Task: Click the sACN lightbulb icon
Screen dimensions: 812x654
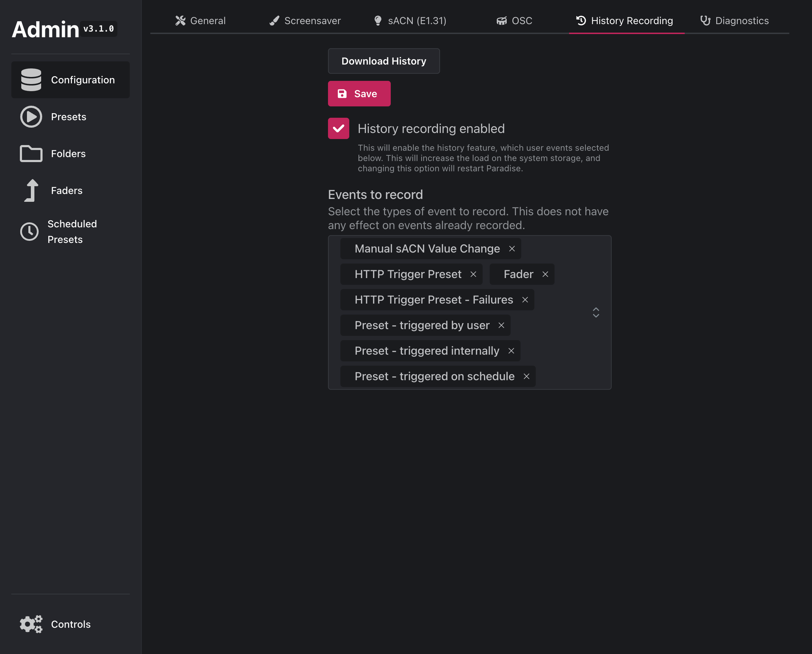Action: click(x=378, y=21)
